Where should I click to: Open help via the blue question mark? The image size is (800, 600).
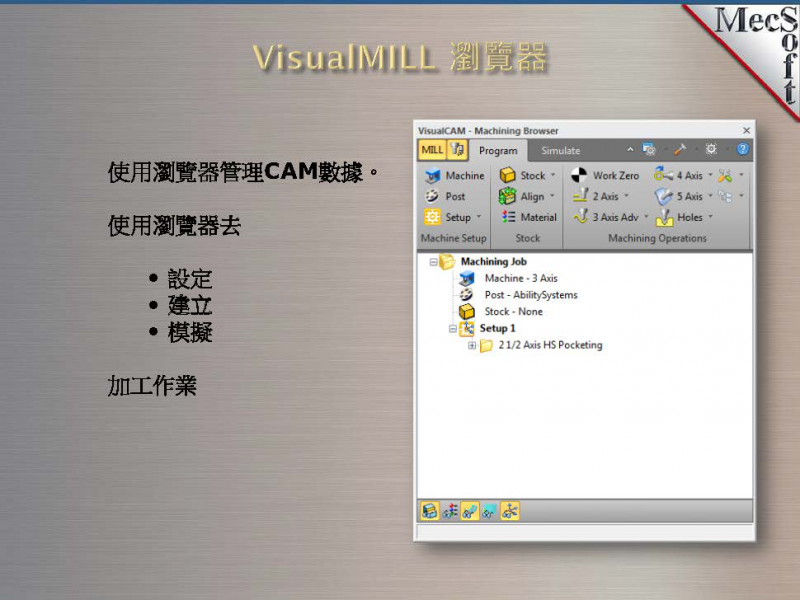click(743, 149)
